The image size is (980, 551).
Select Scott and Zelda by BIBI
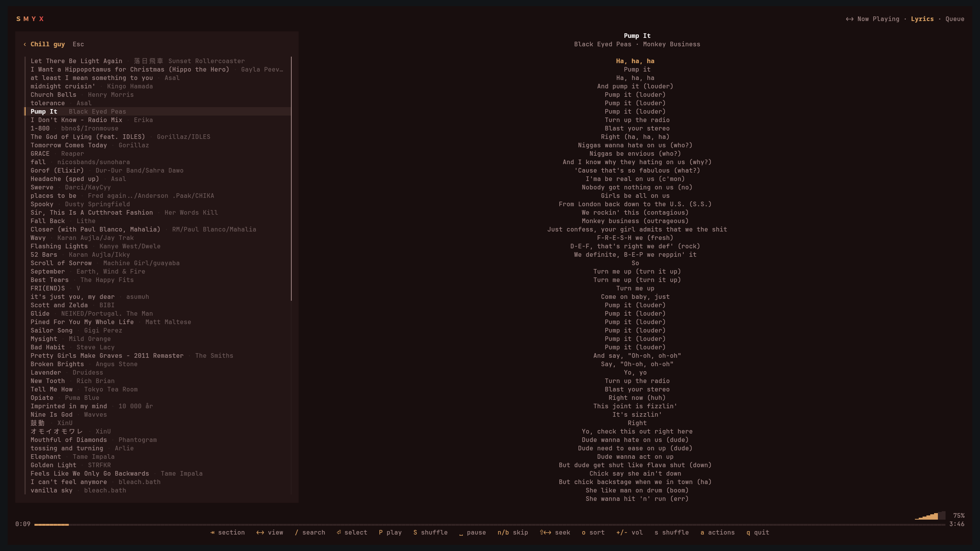[x=158, y=305]
